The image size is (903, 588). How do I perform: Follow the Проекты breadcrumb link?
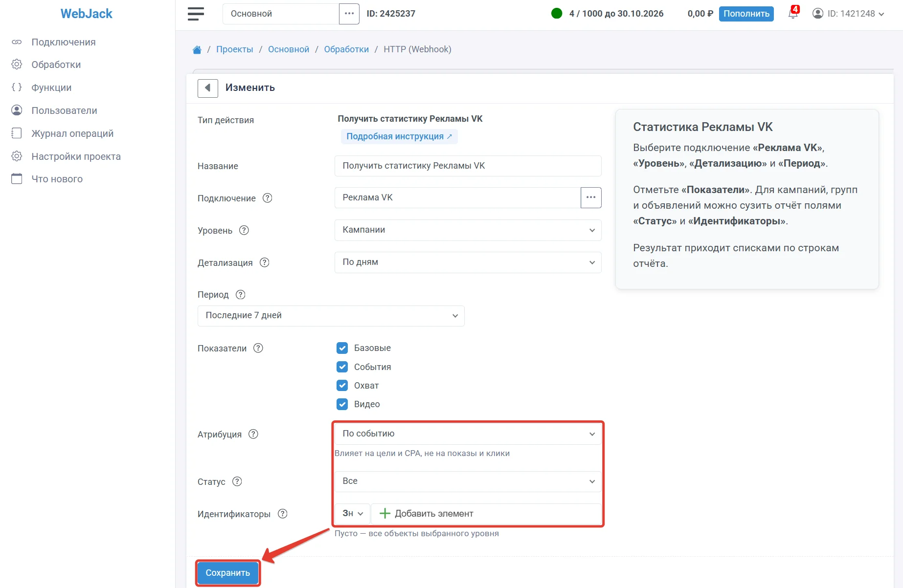(x=235, y=49)
